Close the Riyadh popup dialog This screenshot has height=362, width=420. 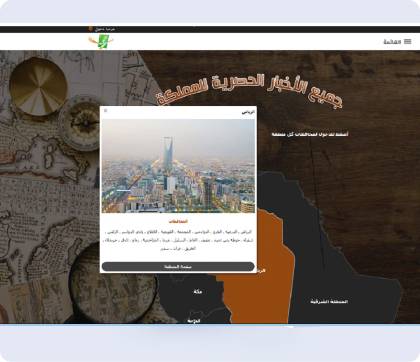click(106, 111)
